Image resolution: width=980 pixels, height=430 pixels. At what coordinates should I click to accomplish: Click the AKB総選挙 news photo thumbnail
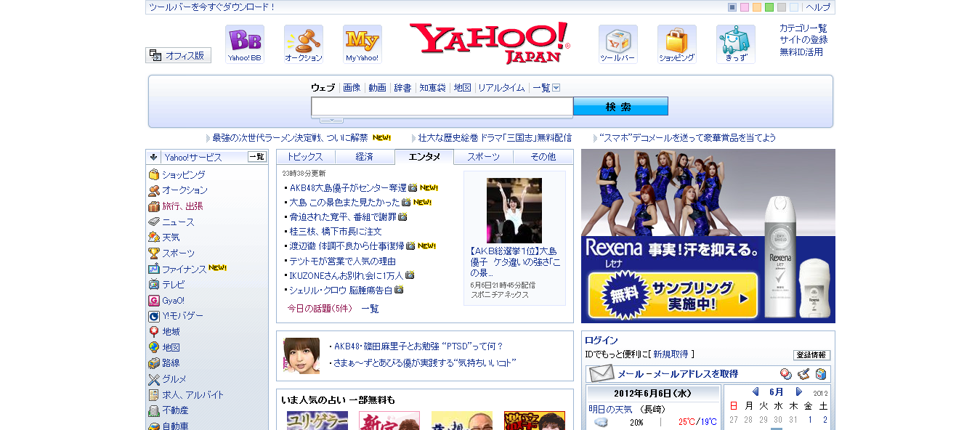click(x=514, y=211)
